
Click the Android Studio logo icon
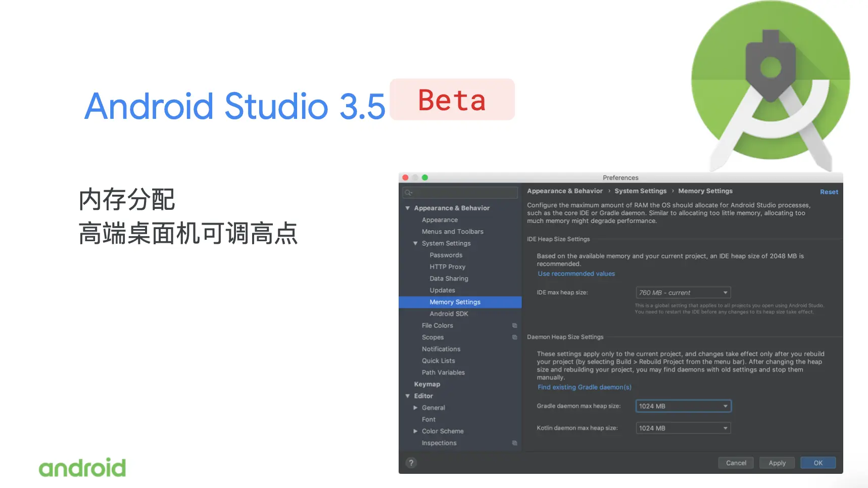[x=770, y=86]
